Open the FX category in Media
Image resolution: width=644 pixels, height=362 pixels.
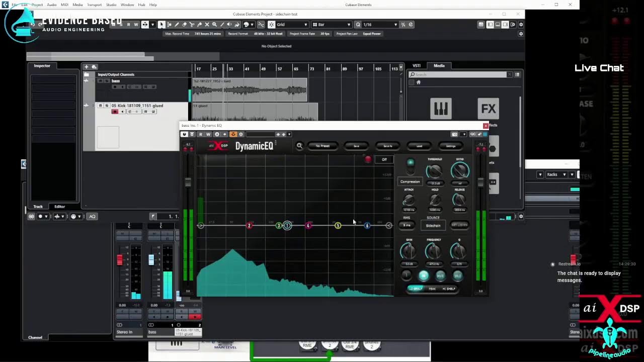tap(488, 109)
